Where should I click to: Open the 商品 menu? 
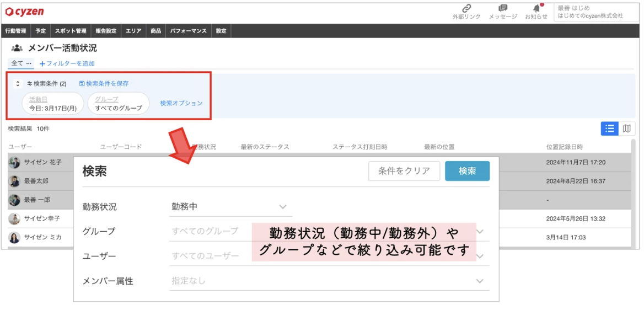(x=155, y=31)
